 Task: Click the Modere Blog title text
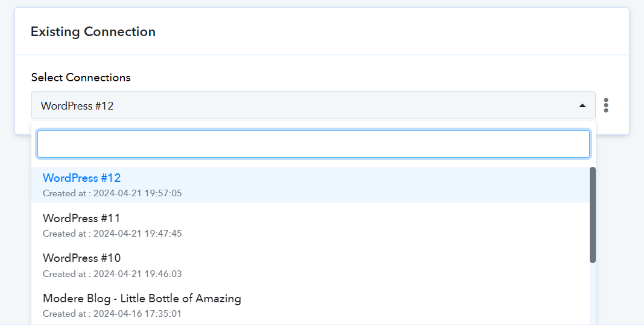click(x=142, y=299)
